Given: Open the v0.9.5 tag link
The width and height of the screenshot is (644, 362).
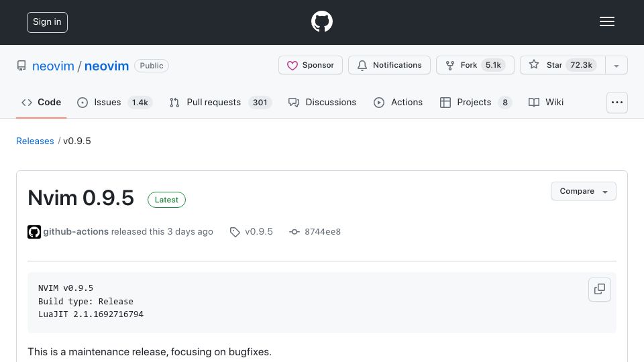Looking at the screenshot, I should pyautogui.click(x=259, y=231).
